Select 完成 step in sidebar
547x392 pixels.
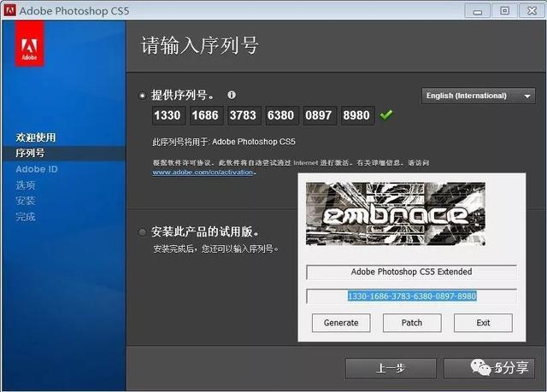coord(26,217)
